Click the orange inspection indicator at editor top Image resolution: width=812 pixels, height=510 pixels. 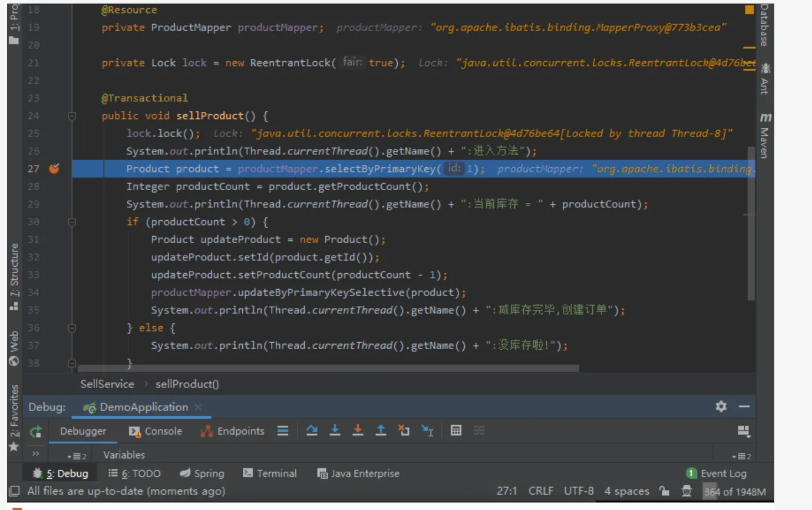point(750,10)
